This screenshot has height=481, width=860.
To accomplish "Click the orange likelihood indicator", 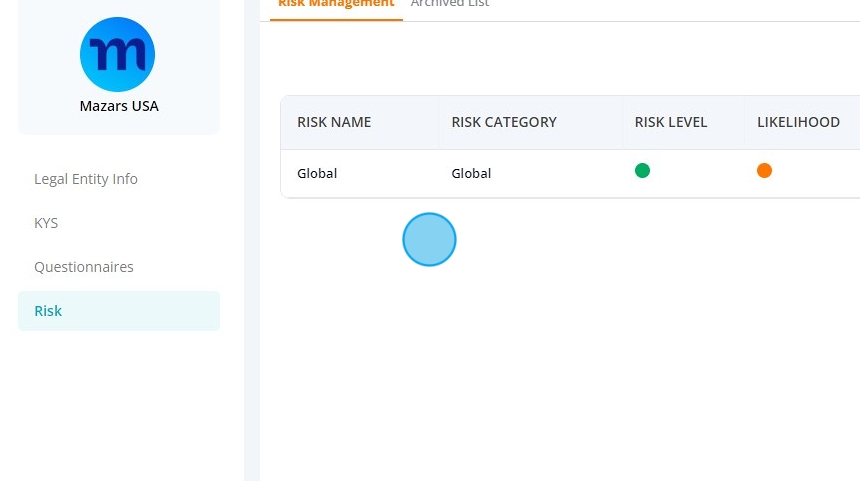I will tap(764, 171).
